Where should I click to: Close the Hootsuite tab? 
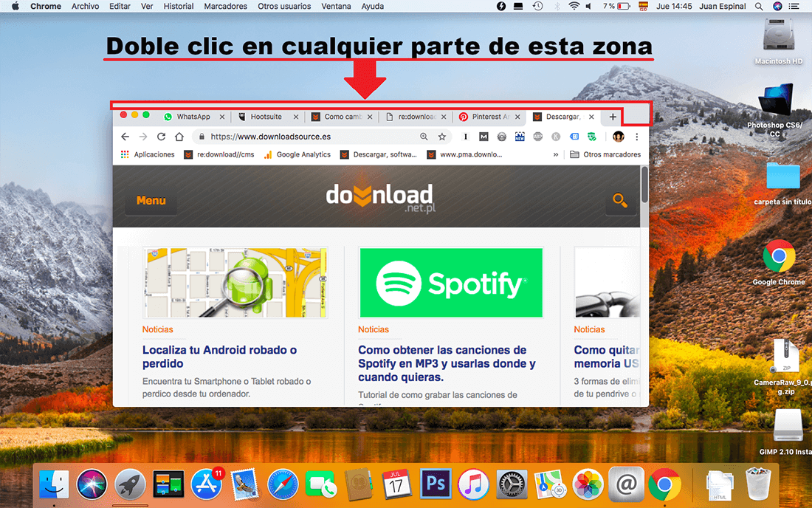point(296,117)
